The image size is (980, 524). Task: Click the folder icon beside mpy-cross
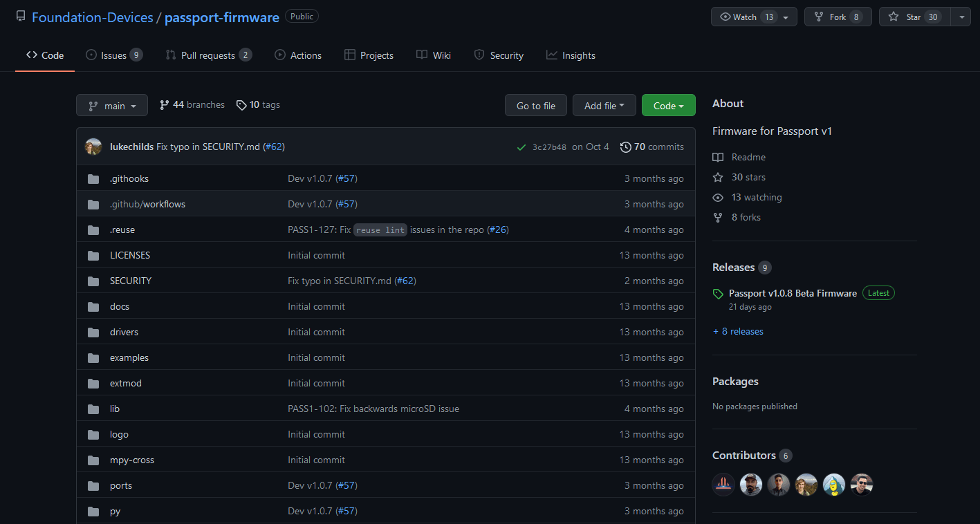click(93, 460)
